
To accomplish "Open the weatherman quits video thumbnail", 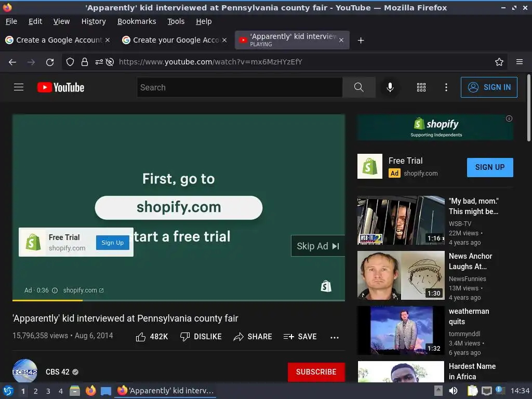I will tap(401, 330).
